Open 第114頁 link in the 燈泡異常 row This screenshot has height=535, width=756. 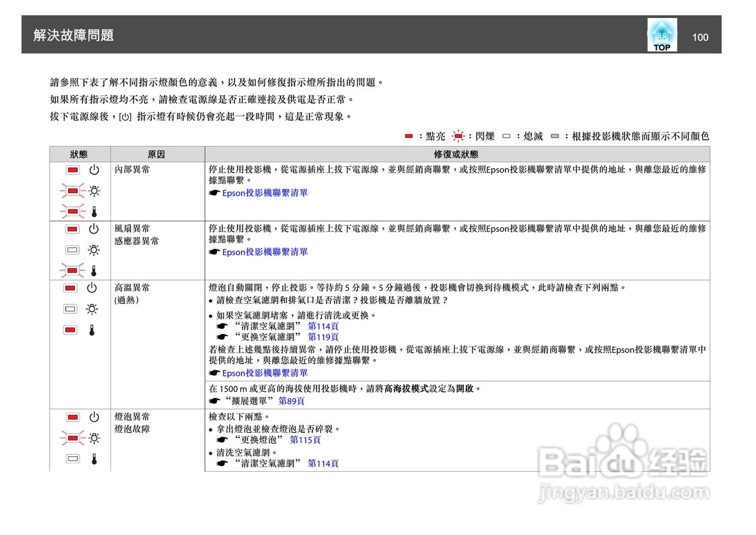(323, 463)
